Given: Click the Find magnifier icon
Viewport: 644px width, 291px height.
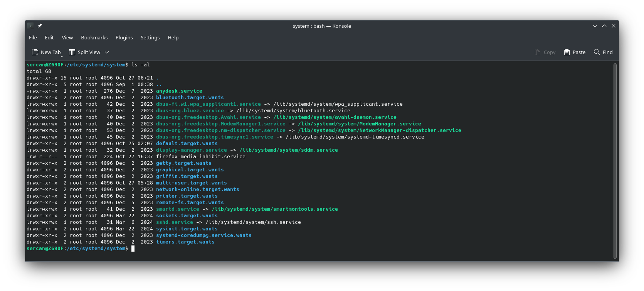Looking at the screenshot, I should [x=597, y=52].
